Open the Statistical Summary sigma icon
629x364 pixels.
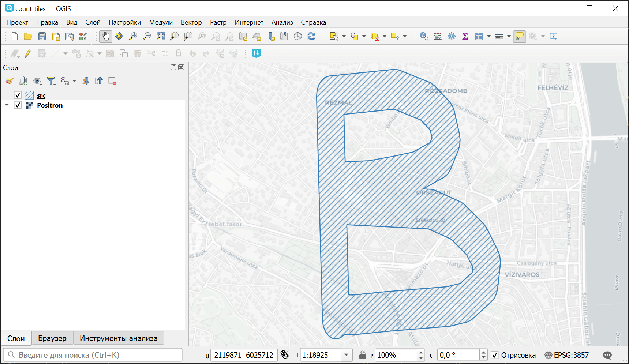(465, 36)
